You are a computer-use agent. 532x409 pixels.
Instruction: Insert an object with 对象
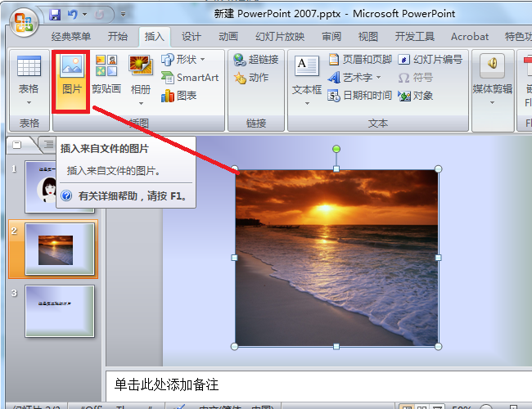coord(415,96)
